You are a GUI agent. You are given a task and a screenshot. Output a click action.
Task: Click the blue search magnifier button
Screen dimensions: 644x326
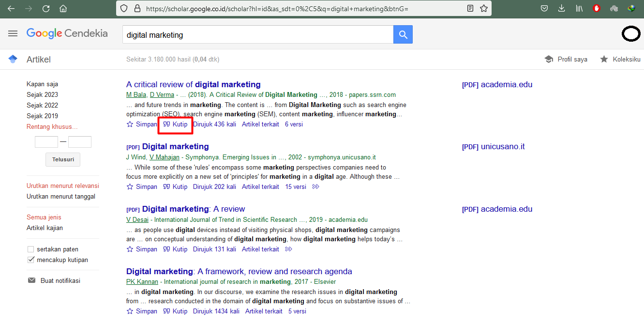point(403,35)
